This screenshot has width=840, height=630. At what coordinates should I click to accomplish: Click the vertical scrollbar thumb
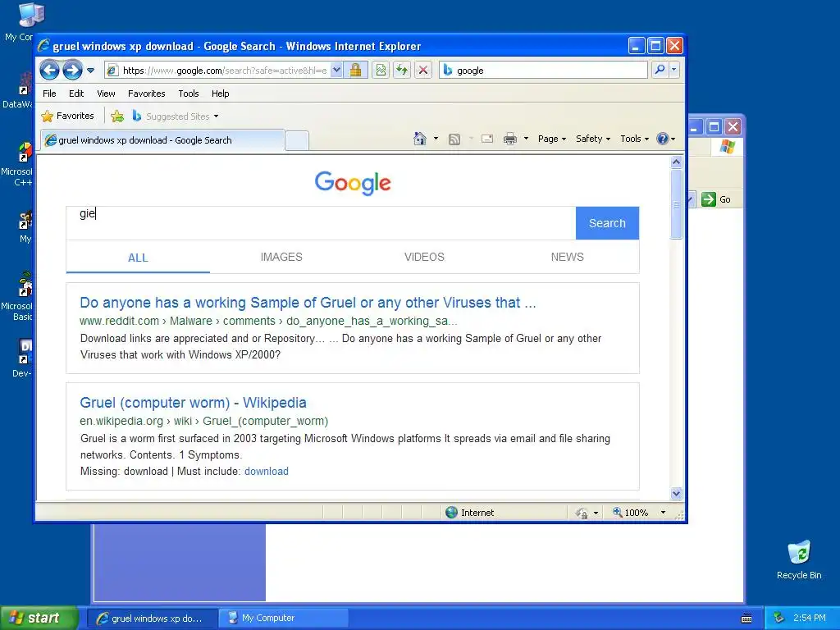point(676,204)
